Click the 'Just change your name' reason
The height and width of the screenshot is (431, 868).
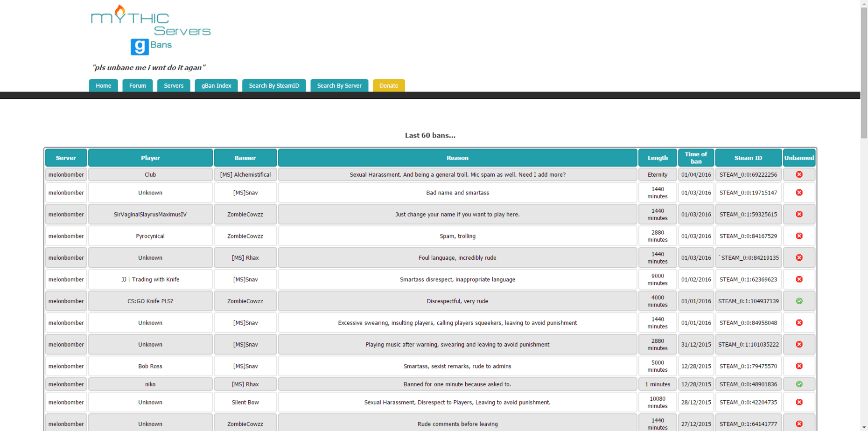point(457,215)
